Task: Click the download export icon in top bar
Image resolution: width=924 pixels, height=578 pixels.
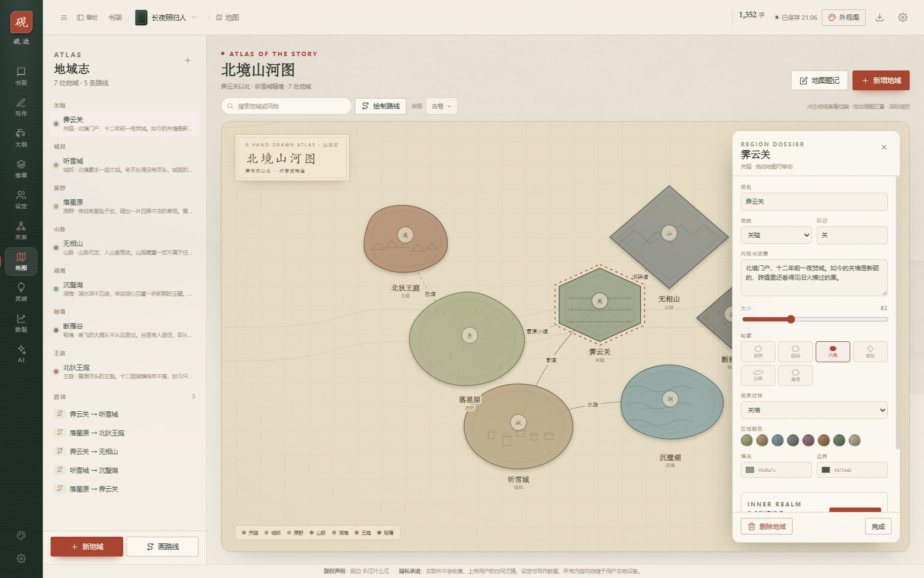Action: pos(879,18)
